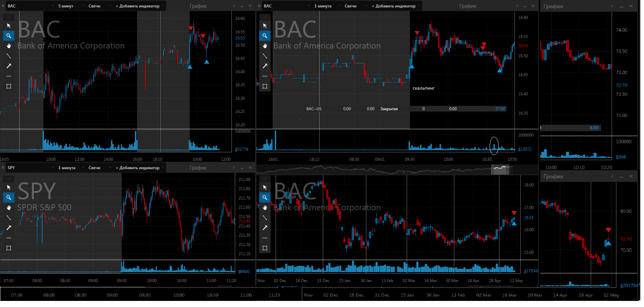Open the BAC symbol dropdown in 1 минута panel
This screenshot has width=644, height=307.
[287, 6]
